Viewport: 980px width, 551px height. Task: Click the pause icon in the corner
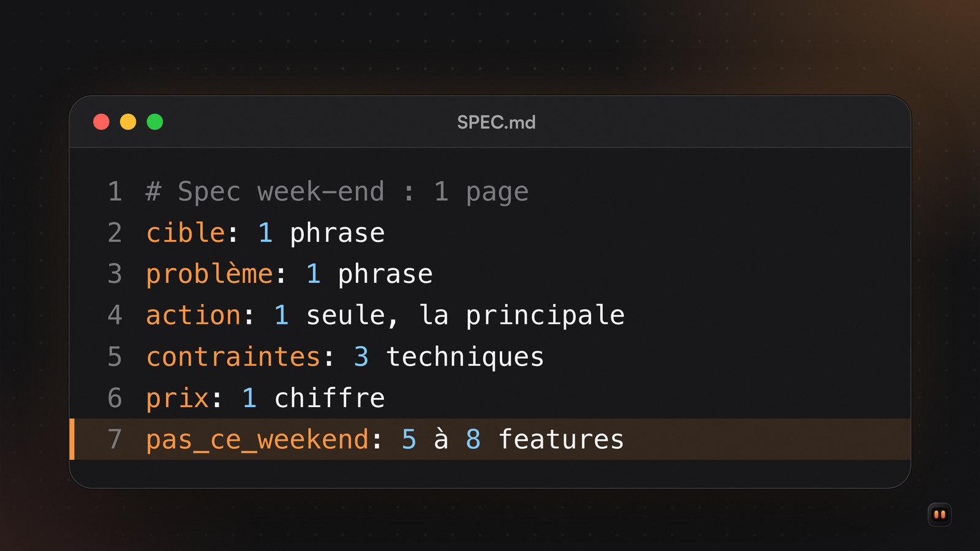(x=940, y=515)
